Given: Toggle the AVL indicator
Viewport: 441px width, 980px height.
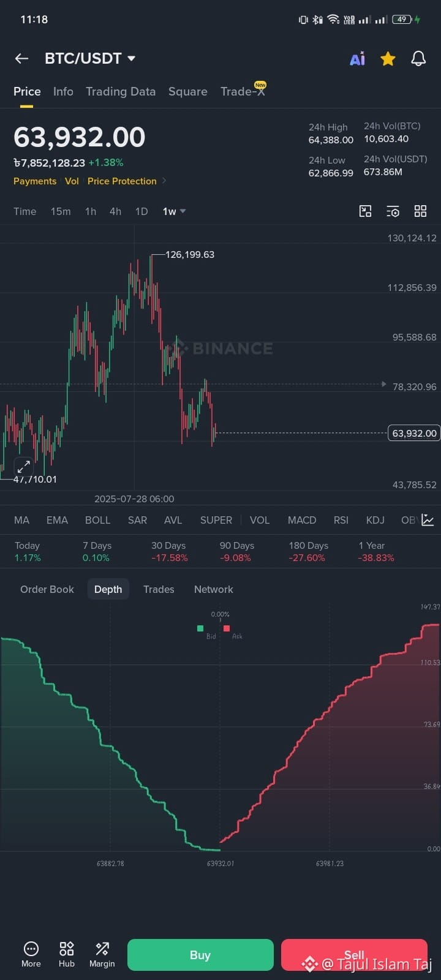Looking at the screenshot, I should click(173, 520).
